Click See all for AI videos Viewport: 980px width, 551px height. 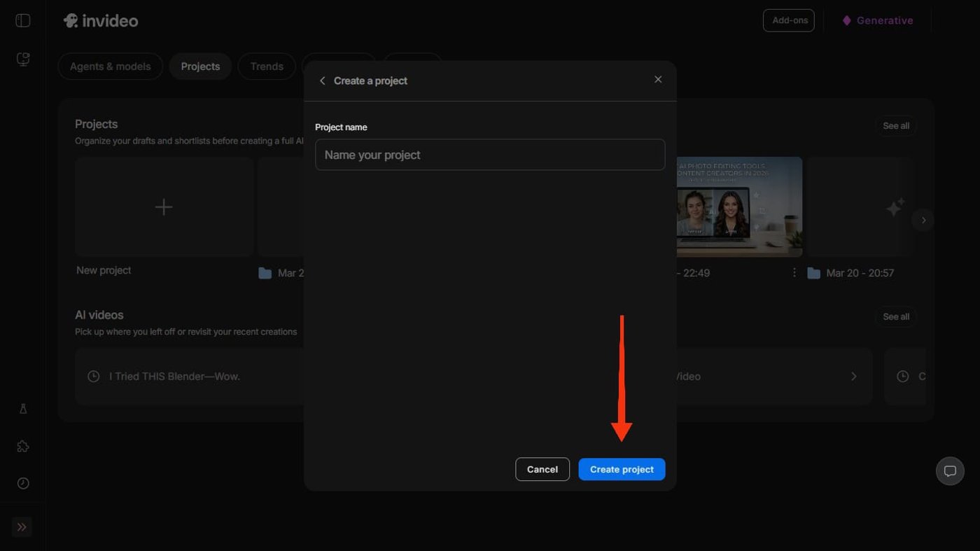(x=895, y=317)
